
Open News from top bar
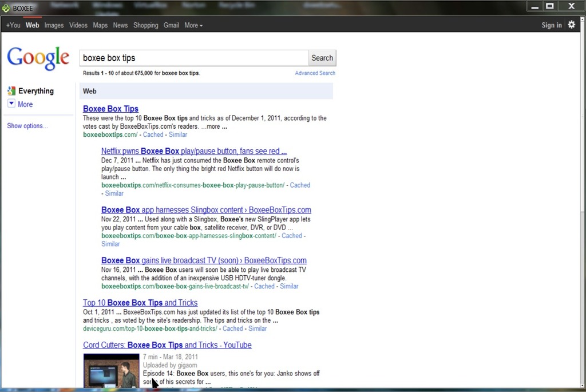click(120, 25)
